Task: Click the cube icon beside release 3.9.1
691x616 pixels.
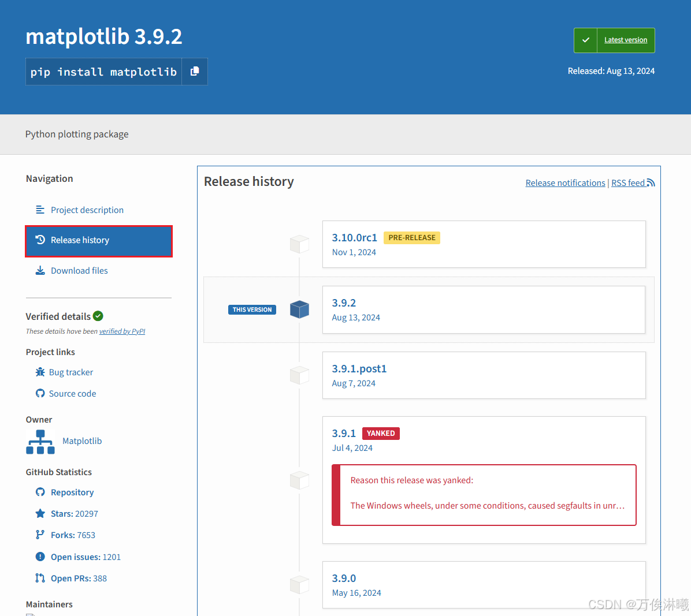Action: coord(300,480)
